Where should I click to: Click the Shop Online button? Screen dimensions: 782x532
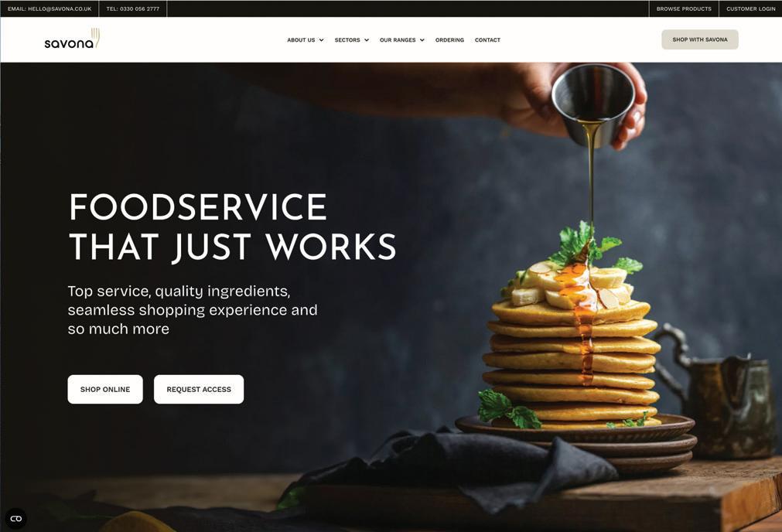coord(105,390)
